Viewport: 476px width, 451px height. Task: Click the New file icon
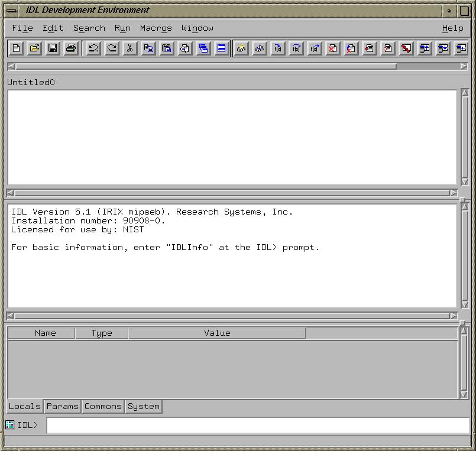pos(17,48)
